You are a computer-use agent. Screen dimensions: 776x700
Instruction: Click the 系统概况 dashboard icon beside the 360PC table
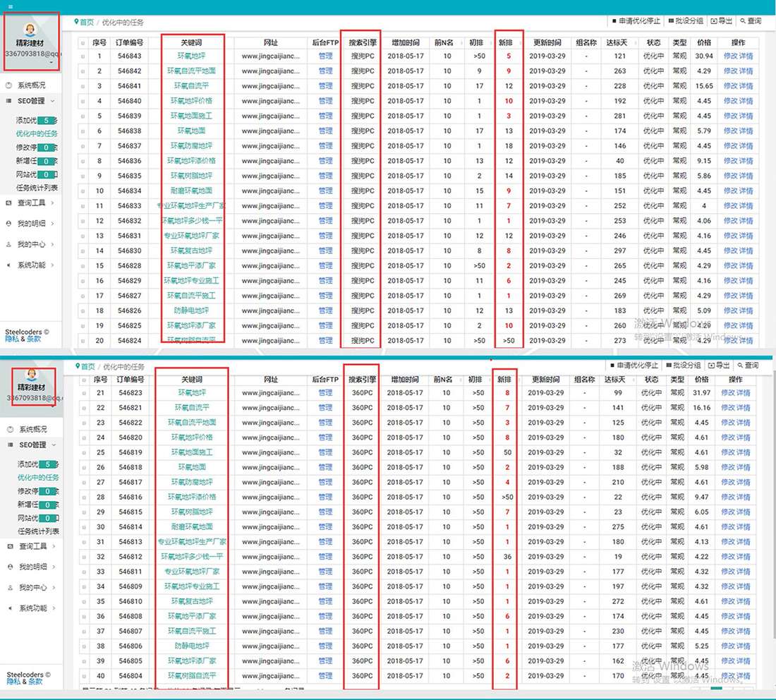point(9,430)
